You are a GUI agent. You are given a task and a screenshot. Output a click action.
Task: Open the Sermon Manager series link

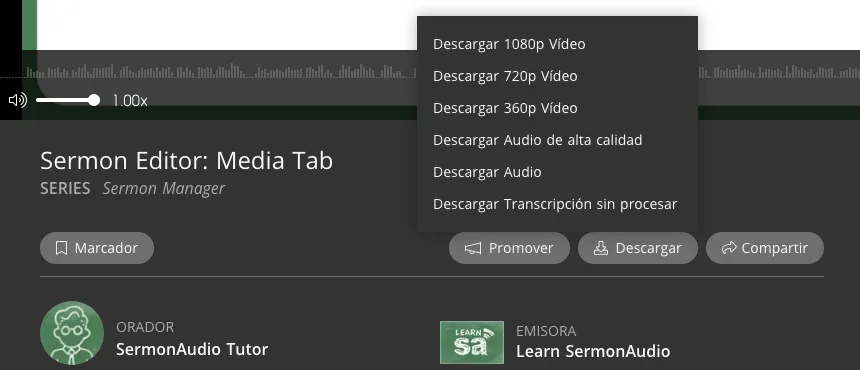pos(164,189)
